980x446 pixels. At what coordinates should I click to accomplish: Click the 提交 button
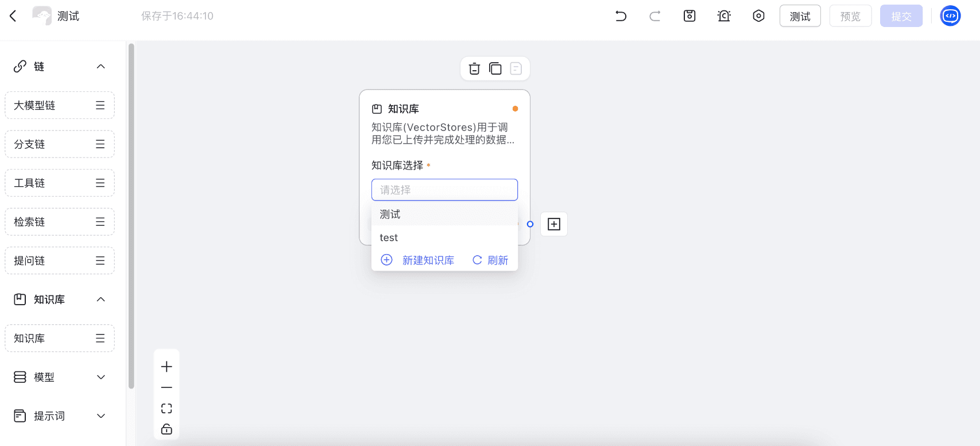click(901, 16)
